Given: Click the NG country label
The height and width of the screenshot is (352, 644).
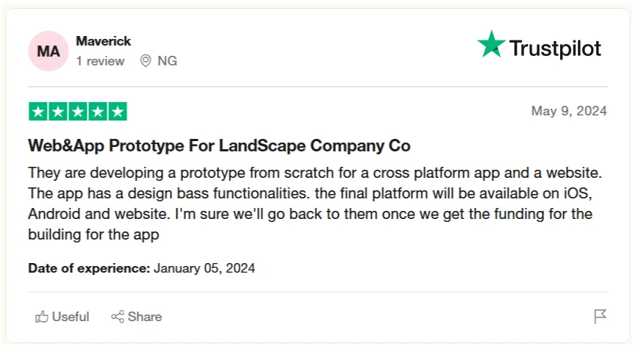Looking at the screenshot, I should pos(167,61).
